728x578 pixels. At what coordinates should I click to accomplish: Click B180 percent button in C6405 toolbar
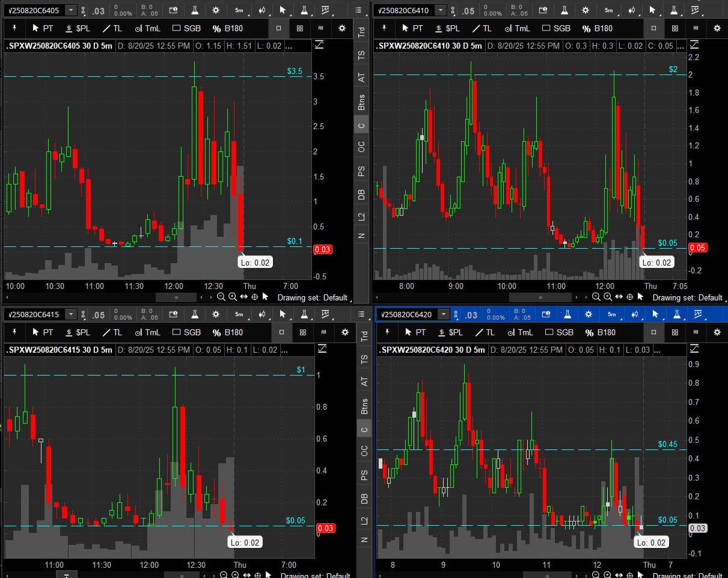(227, 28)
